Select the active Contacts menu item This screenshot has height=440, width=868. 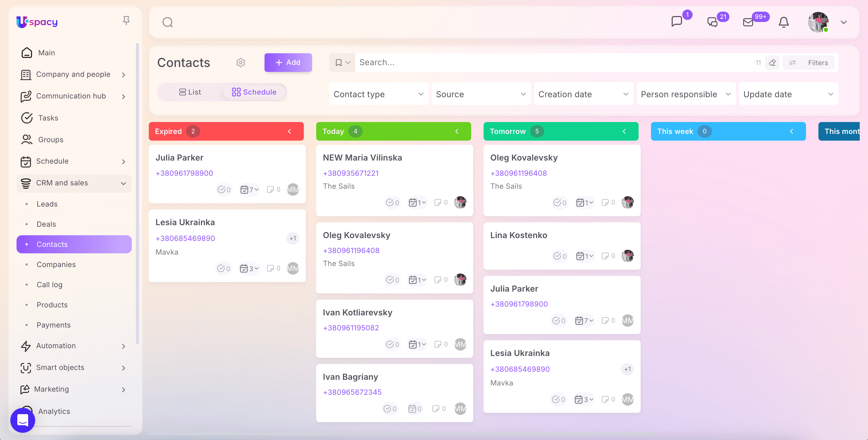(74, 244)
